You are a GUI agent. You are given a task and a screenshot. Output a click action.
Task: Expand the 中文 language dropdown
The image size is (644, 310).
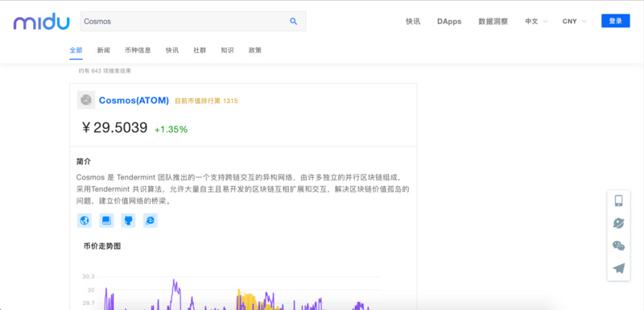[x=536, y=22]
